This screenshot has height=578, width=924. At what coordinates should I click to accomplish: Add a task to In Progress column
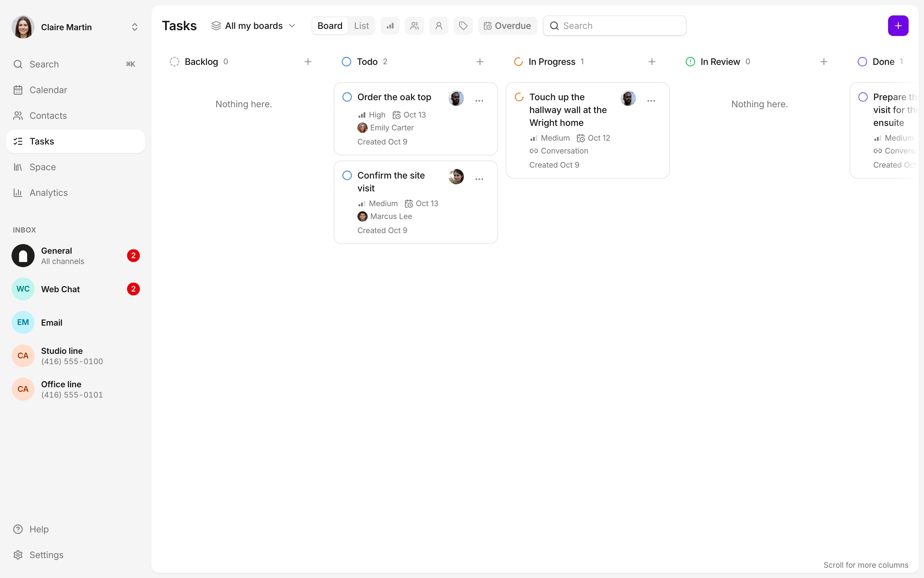(652, 62)
